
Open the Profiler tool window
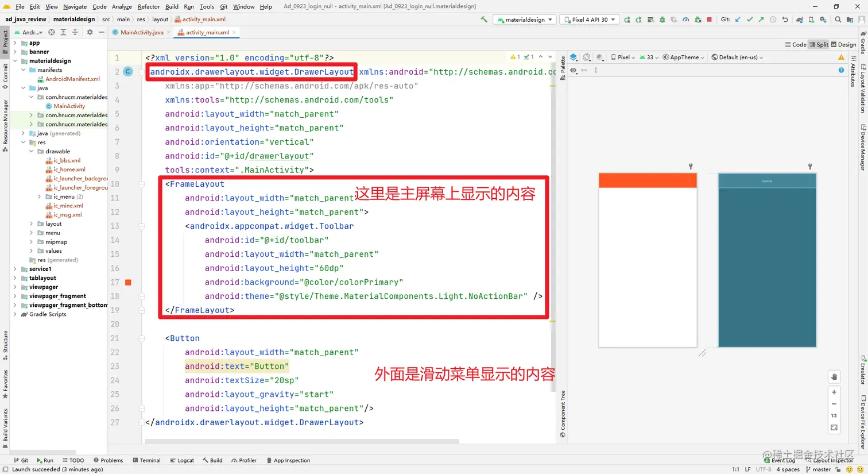(x=244, y=460)
